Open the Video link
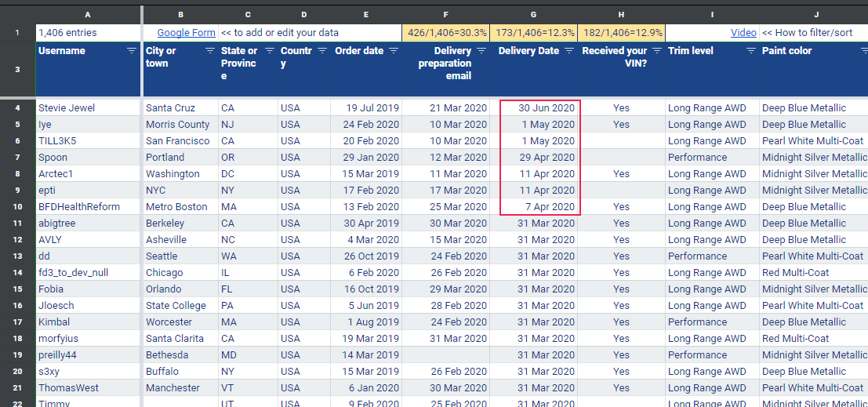 [743, 33]
